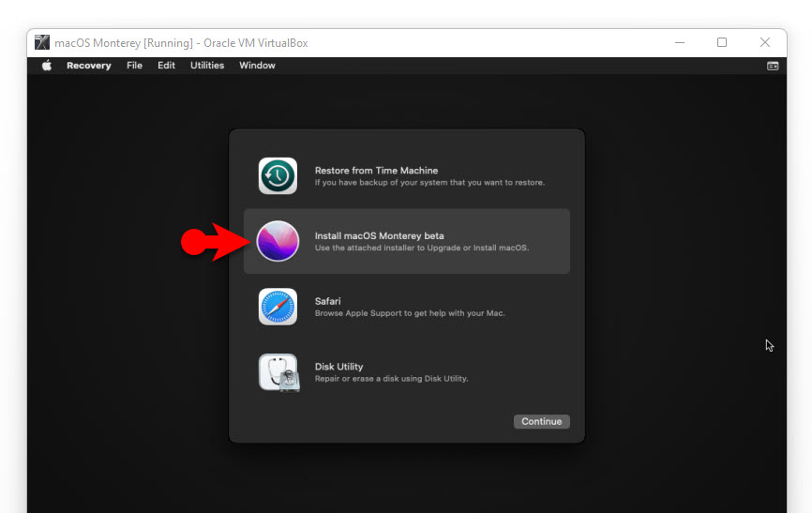Open the Apple logo menu

pyautogui.click(x=47, y=66)
